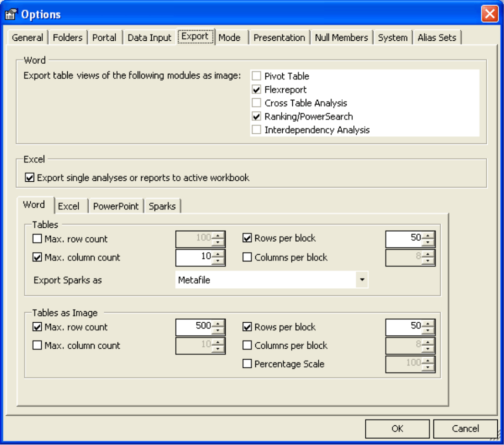Viewport: 504px width, 445px height.
Task: Enable the Pivot Table checkbox
Action: pyautogui.click(x=257, y=76)
